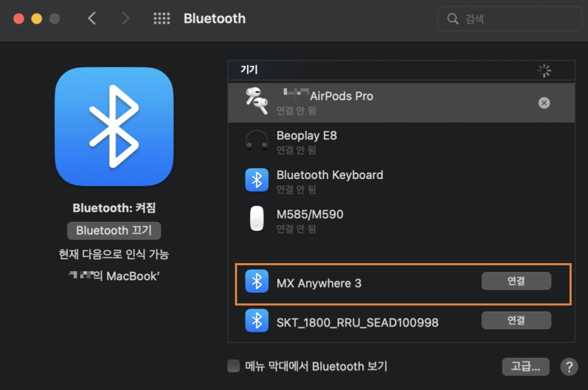
Task: Click the SKT_1800_RRU_SEAD100998 Bluetooth icon
Action: pos(256,321)
